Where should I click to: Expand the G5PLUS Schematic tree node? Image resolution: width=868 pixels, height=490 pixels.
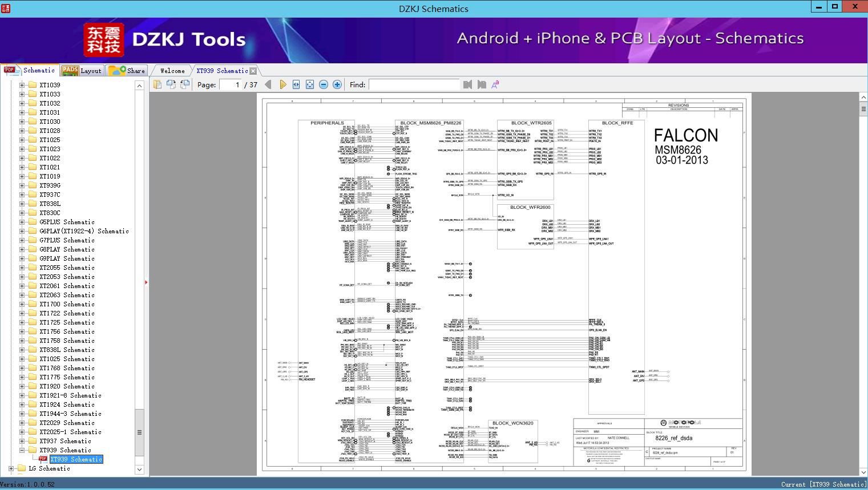(x=22, y=222)
